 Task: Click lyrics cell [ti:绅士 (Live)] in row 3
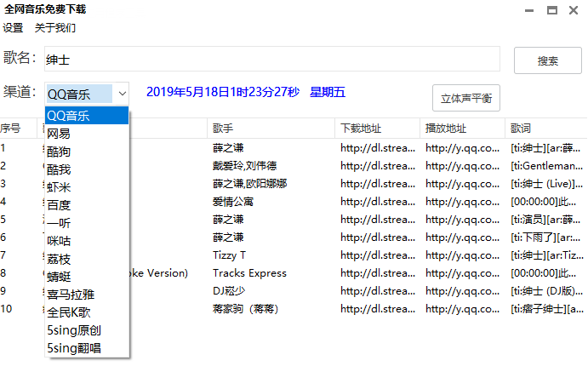(x=547, y=184)
